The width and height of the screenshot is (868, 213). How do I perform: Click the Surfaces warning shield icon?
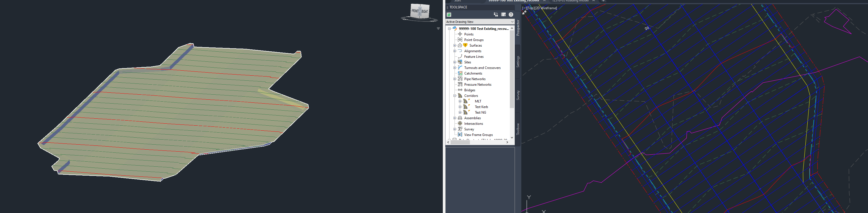[x=465, y=45]
